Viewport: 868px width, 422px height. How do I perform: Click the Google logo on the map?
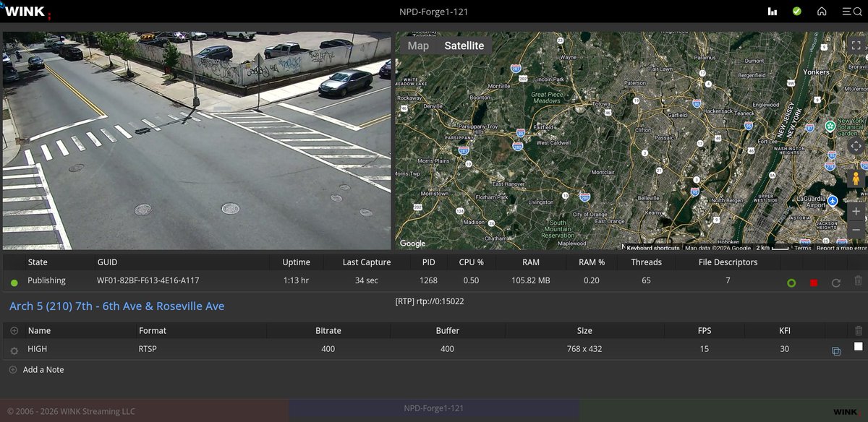413,244
